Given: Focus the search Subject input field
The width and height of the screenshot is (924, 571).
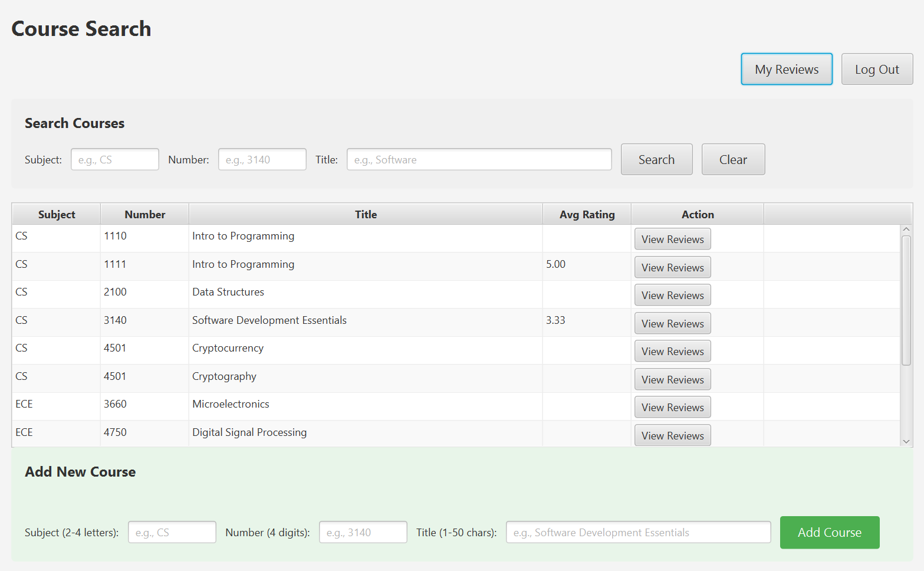Looking at the screenshot, I should click(x=115, y=160).
